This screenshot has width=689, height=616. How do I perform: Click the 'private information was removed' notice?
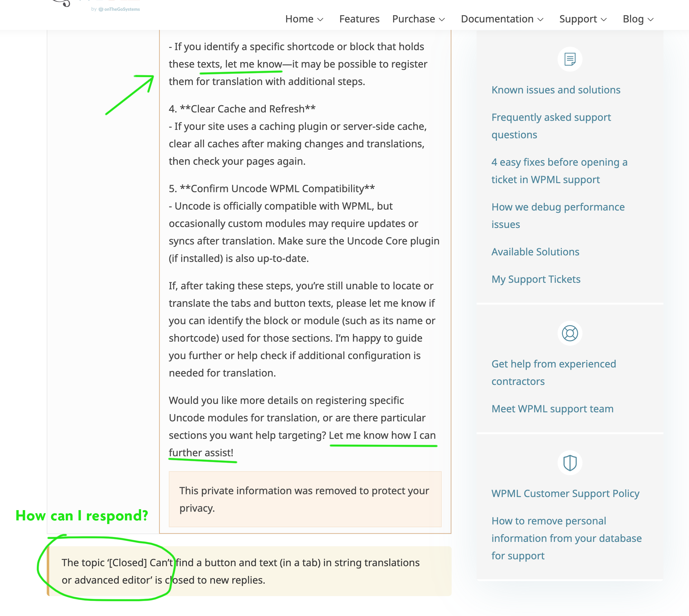305,499
